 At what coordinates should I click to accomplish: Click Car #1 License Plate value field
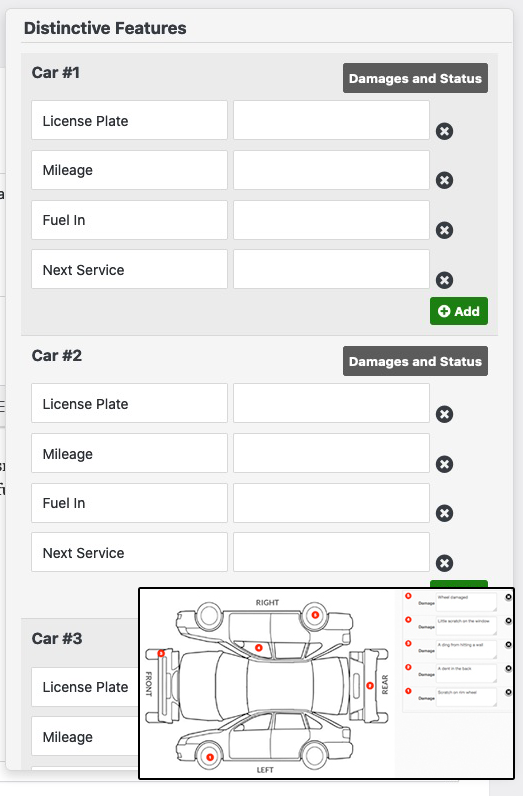point(332,120)
